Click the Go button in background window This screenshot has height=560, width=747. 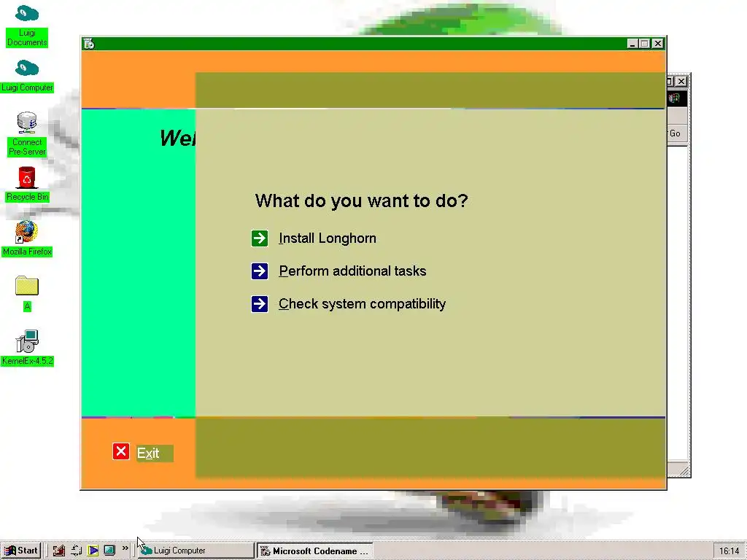pos(676,133)
